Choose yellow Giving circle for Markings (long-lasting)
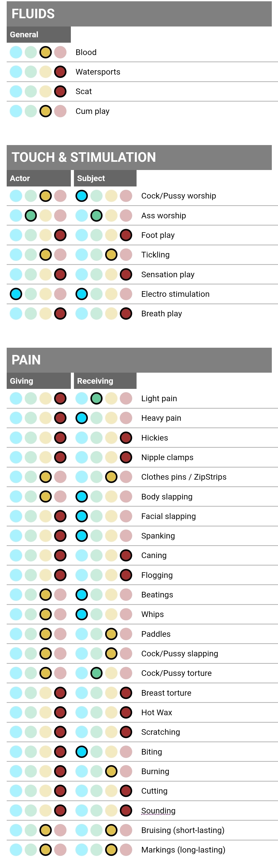Viewport: 278px width, 868px height. [46, 850]
